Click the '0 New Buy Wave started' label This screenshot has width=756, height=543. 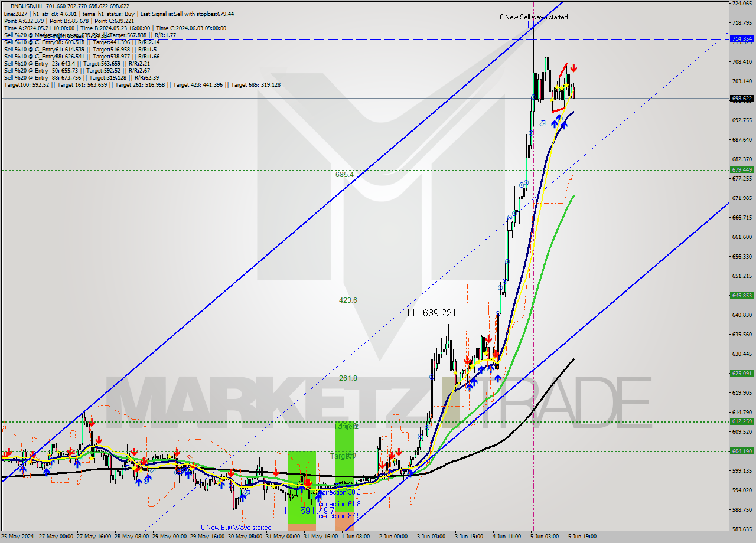click(x=236, y=528)
